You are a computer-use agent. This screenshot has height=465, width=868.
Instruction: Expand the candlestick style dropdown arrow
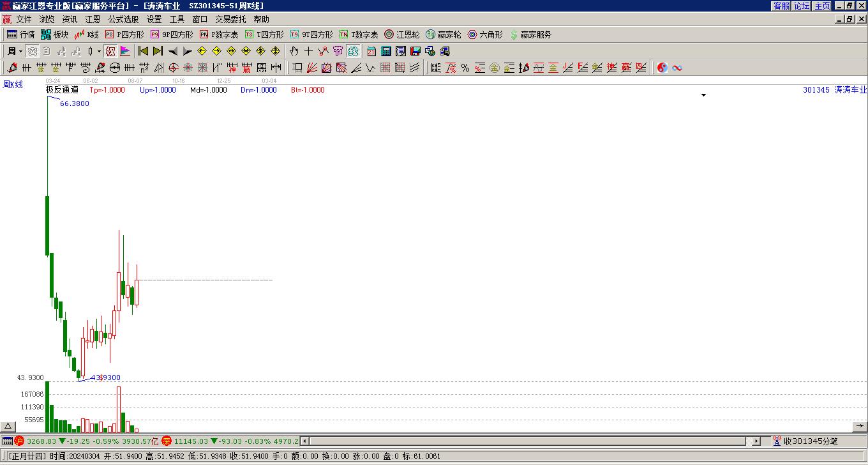point(99,51)
